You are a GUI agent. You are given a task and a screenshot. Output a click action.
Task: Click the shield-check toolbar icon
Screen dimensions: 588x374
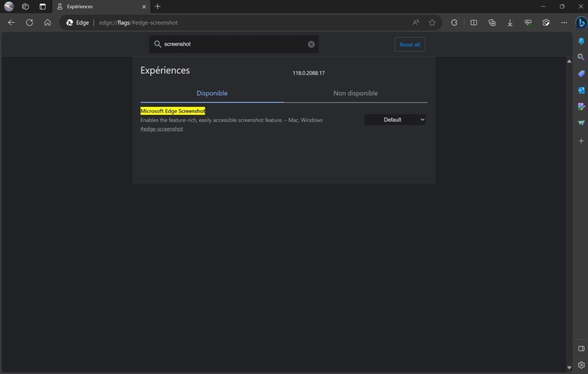[546, 22]
